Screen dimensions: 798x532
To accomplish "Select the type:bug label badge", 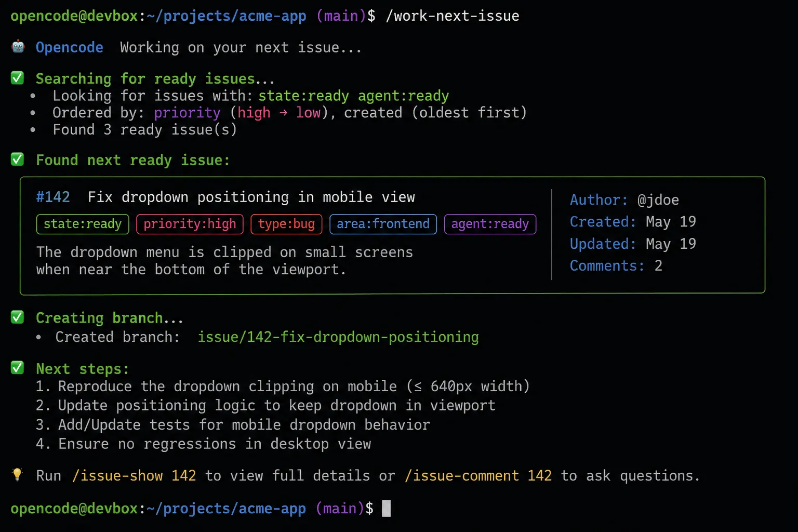I will (286, 224).
